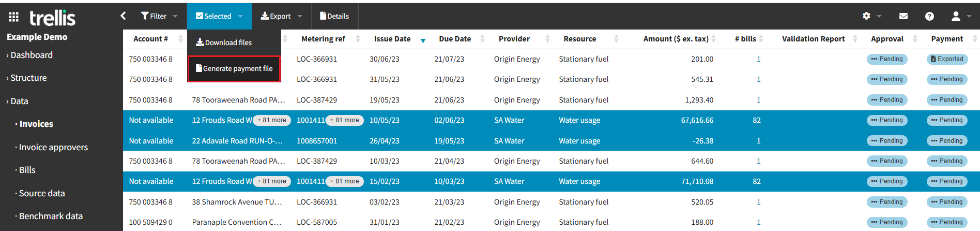Select Generate payment file option
The height and width of the screenshot is (231, 980).
(234, 68)
